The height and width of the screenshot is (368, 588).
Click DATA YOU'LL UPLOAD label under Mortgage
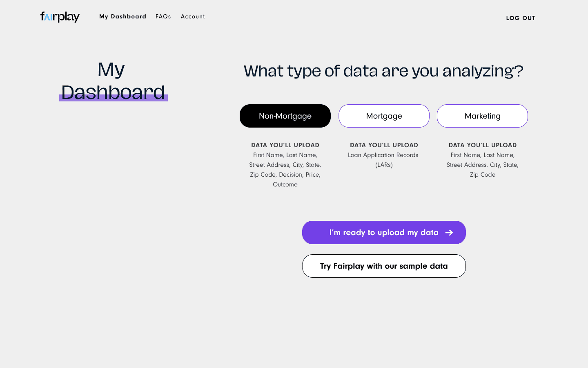click(x=384, y=145)
